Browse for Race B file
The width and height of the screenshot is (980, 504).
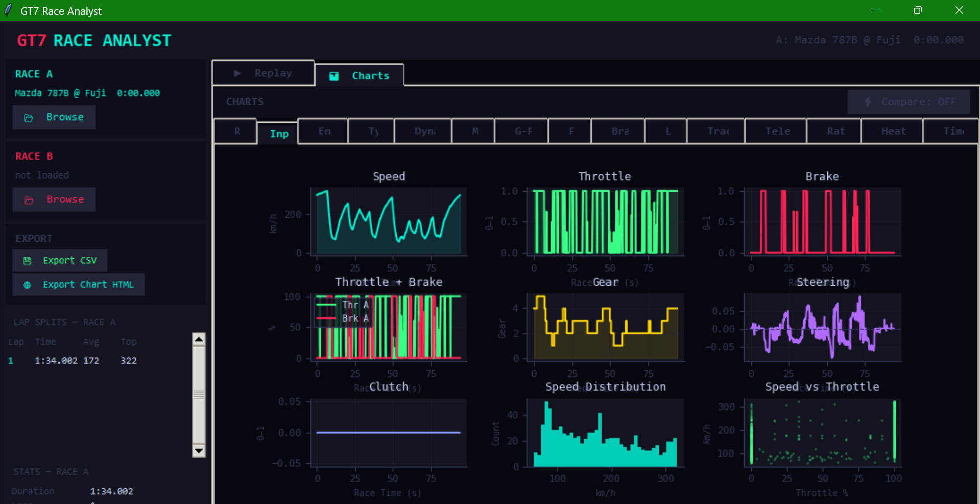[x=54, y=199]
